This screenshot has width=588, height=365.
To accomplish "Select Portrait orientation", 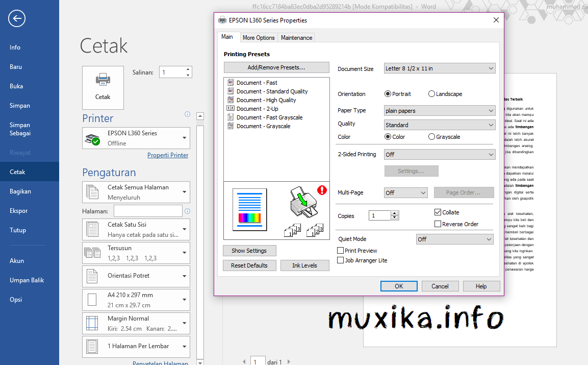I will pos(388,94).
